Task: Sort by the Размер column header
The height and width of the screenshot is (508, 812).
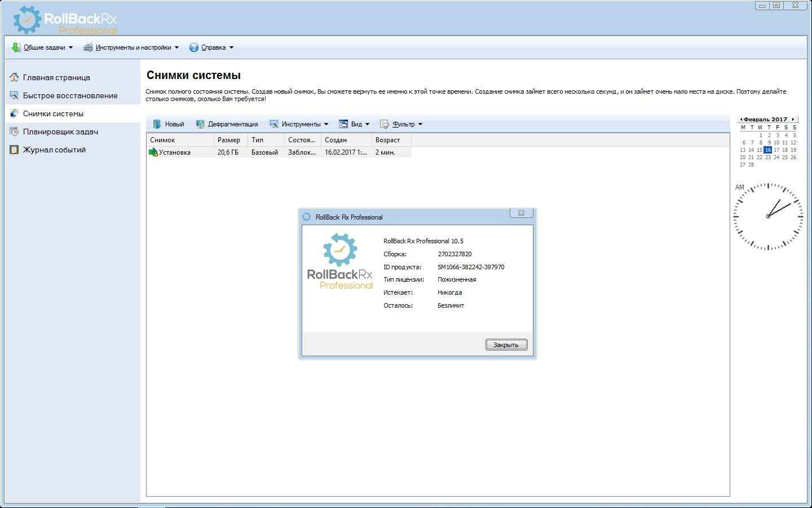Action: pos(231,140)
